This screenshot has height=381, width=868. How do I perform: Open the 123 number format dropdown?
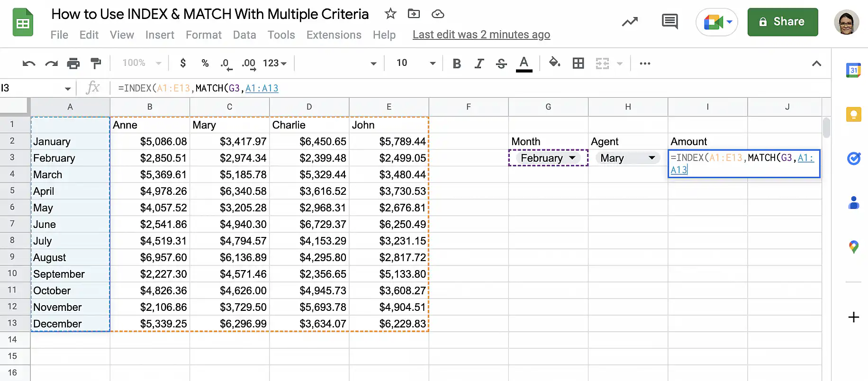point(275,63)
